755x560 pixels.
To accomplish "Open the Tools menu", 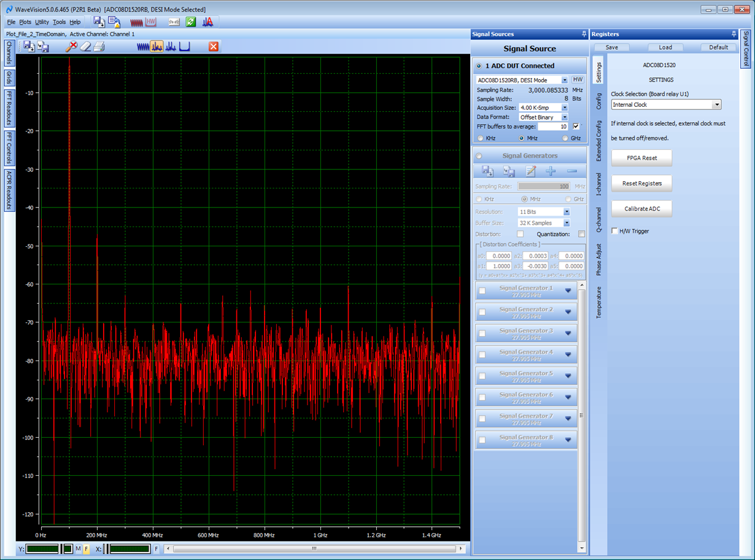I will (x=59, y=22).
